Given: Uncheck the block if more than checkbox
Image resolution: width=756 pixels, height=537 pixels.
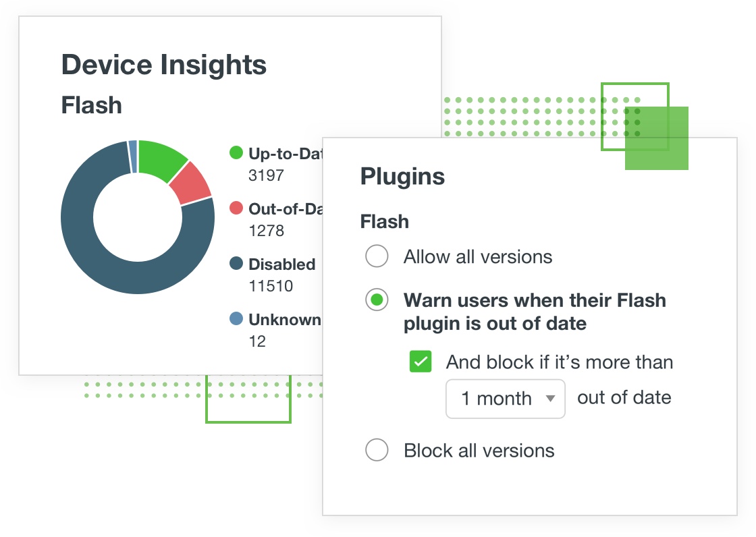Looking at the screenshot, I should (421, 362).
